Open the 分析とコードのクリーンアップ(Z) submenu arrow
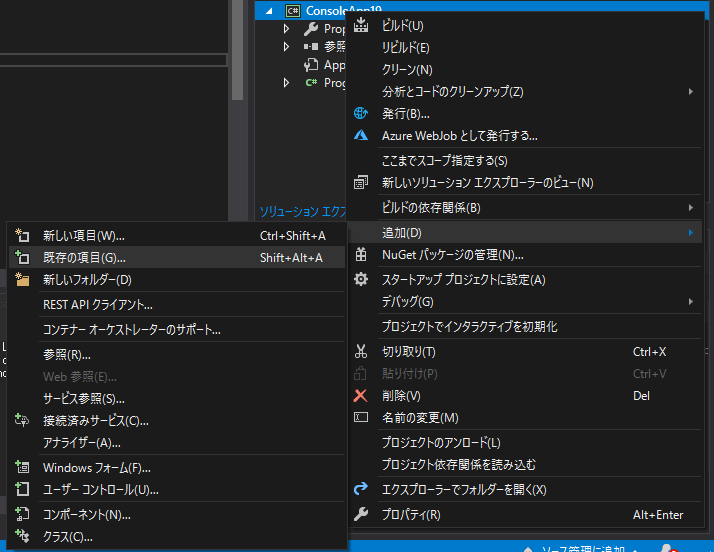 pyautogui.click(x=691, y=92)
